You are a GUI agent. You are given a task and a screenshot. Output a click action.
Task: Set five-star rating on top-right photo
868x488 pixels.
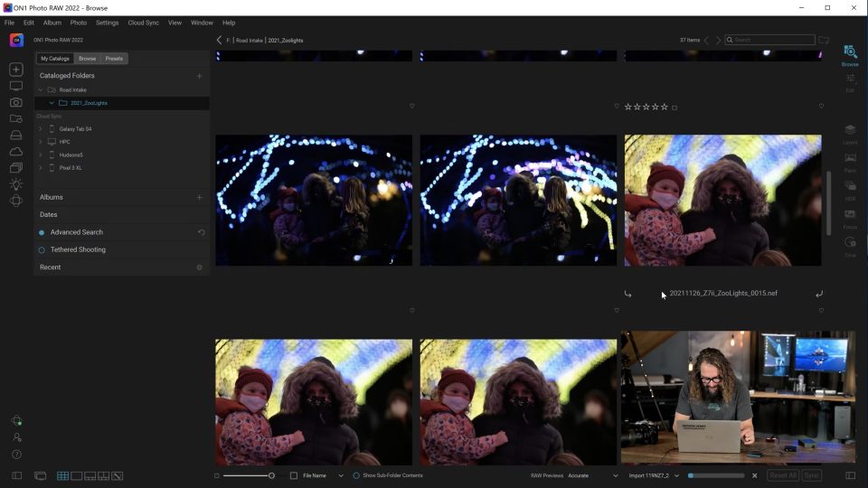tap(665, 107)
